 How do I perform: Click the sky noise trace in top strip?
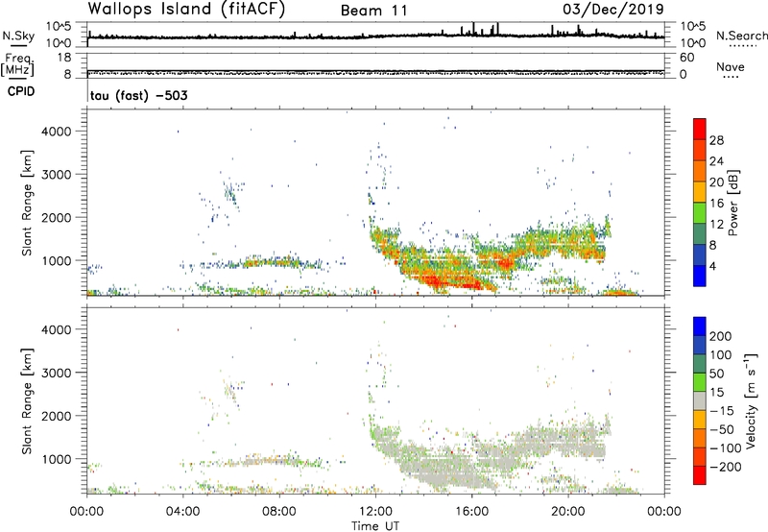(x=375, y=36)
